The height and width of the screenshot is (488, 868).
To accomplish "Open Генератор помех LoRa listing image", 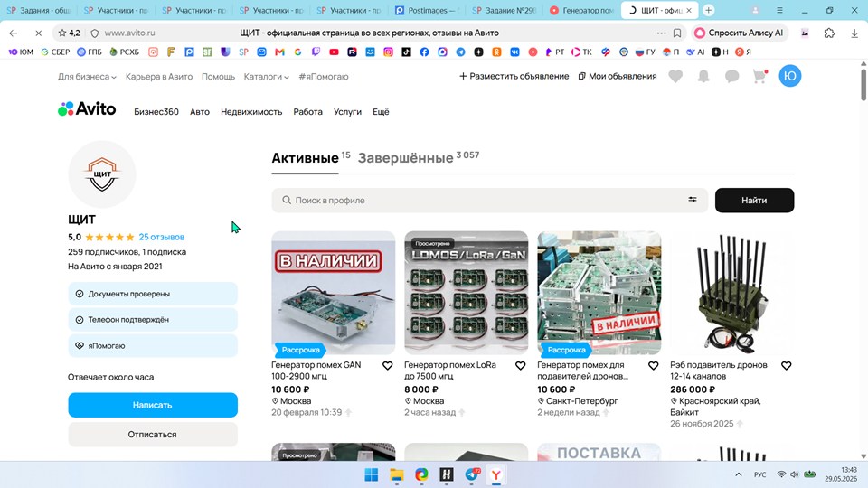I will (467, 293).
